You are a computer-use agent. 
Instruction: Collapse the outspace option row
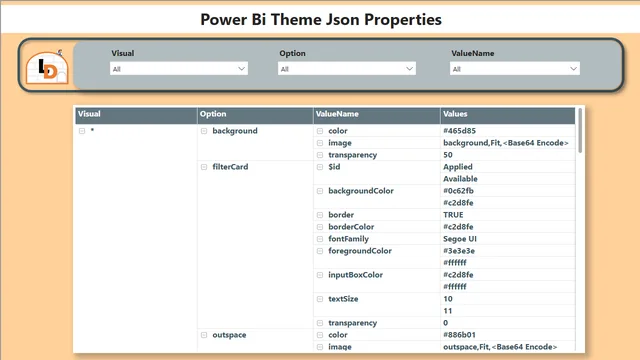click(204, 335)
